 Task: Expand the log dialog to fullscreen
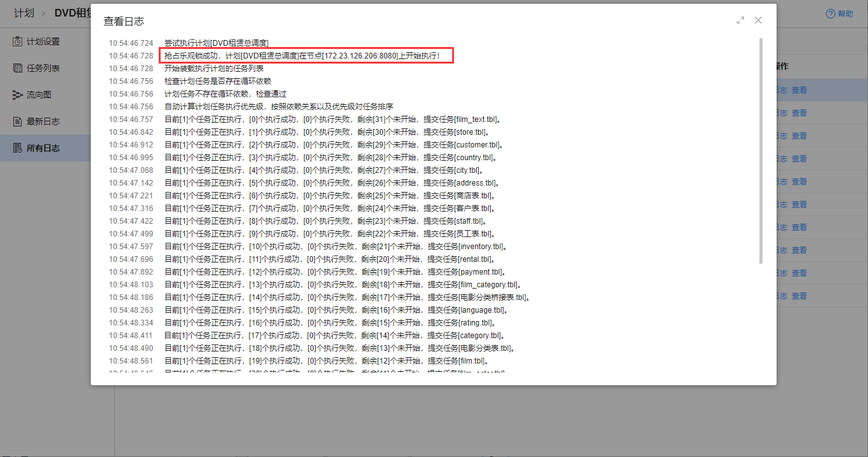click(740, 20)
